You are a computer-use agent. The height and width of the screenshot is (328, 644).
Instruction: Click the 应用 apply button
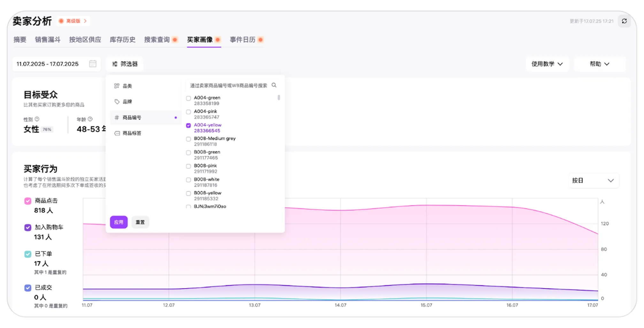tap(119, 222)
